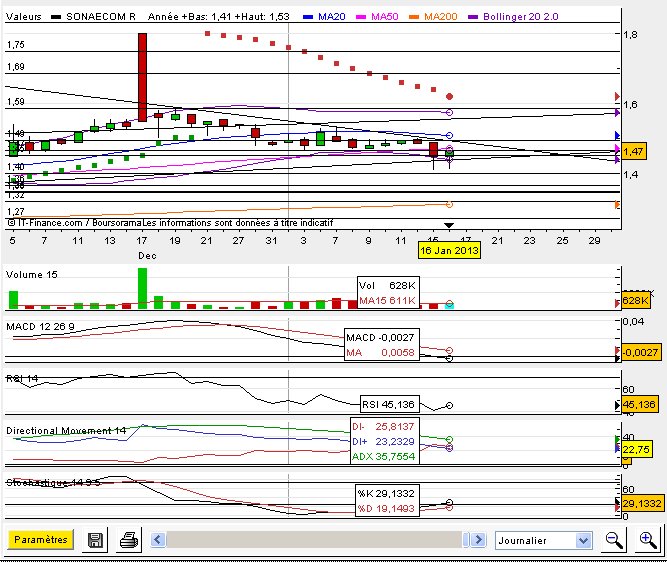Screen dimensions: 667x562
Task: Click the tall green volume bar on 17 Dec
Action: [x=143, y=288]
